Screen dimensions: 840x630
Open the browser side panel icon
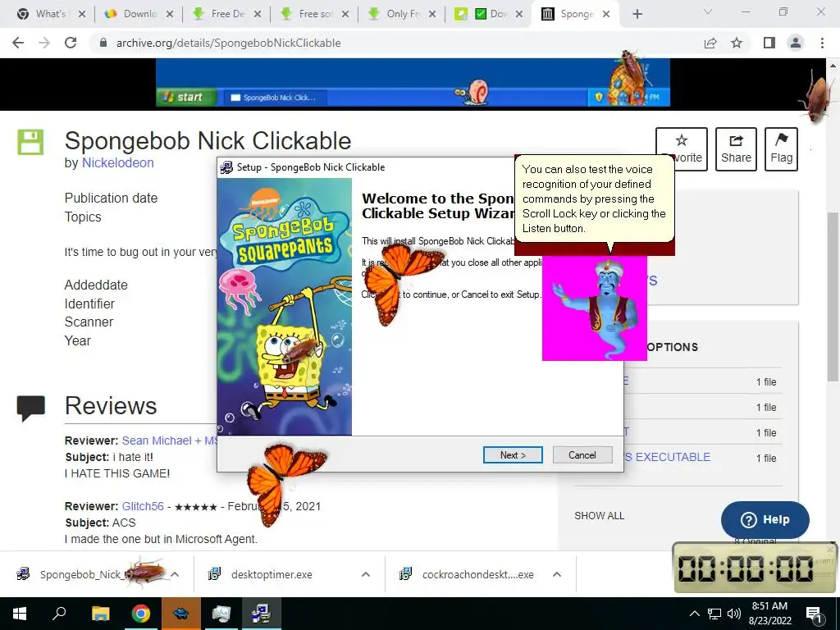[769, 43]
